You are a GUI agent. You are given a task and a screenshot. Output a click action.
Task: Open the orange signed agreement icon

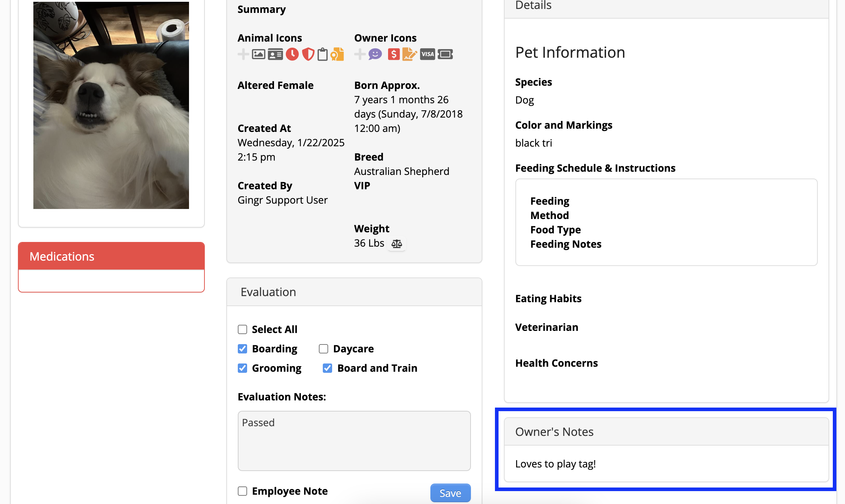[410, 54]
